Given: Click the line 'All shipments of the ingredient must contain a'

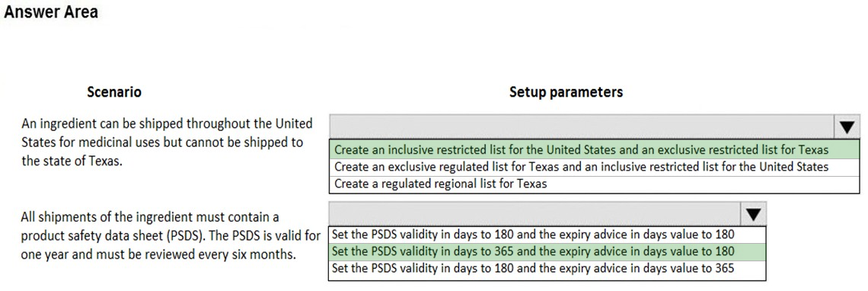Looking at the screenshot, I should click(150, 216).
